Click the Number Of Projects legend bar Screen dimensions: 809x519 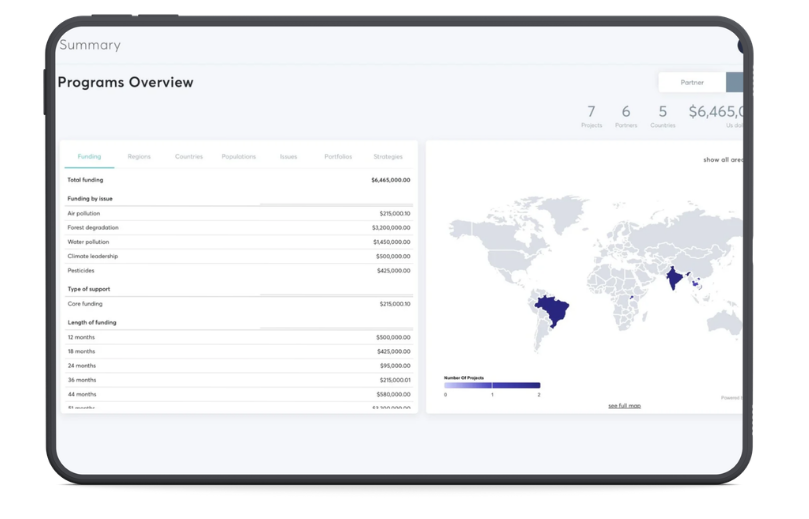(x=492, y=385)
